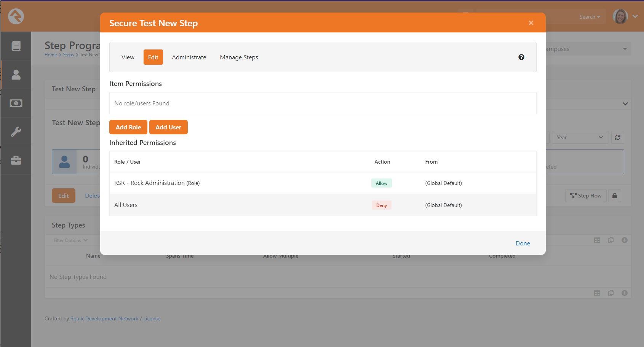Click the lock security icon button
The width and height of the screenshot is (644, 347).
tap(615, 196)
